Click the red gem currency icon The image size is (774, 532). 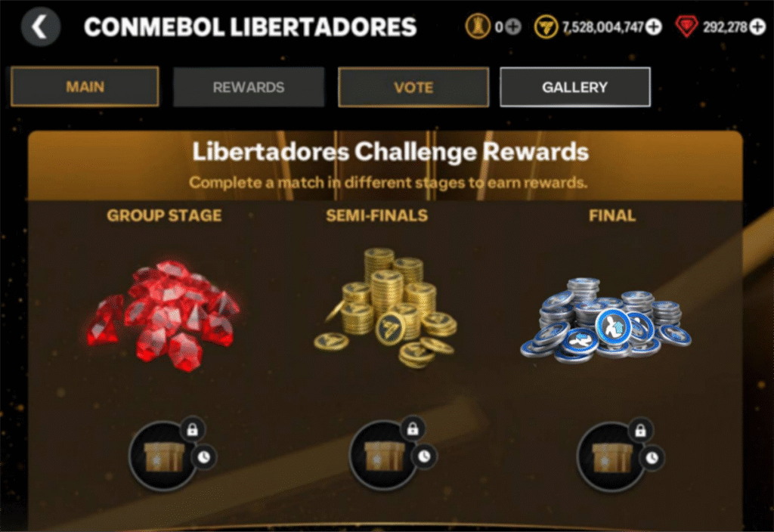tap(686, 26)
